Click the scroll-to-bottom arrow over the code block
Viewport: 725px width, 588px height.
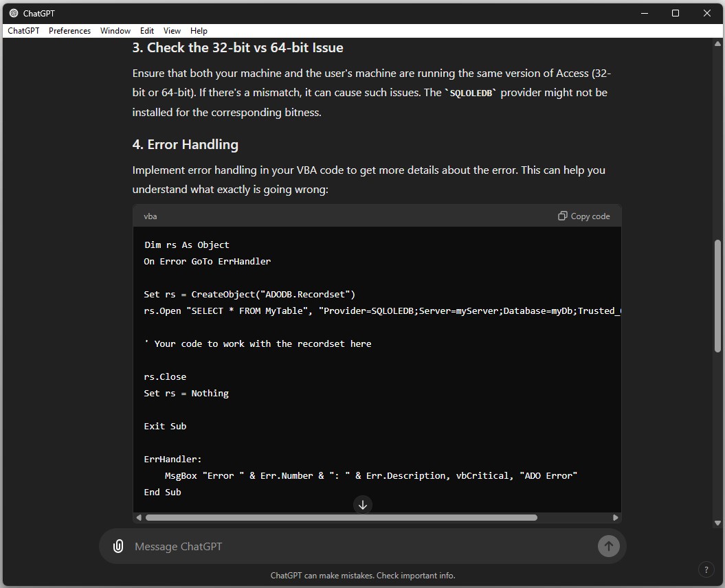(362, 505)
